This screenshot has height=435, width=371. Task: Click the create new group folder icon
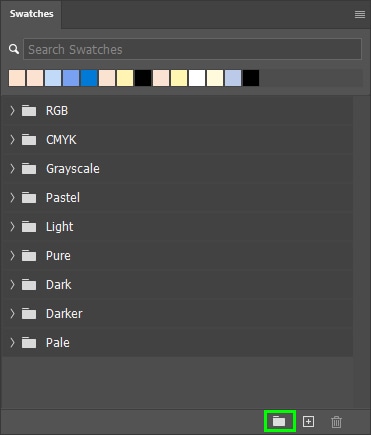279,421
